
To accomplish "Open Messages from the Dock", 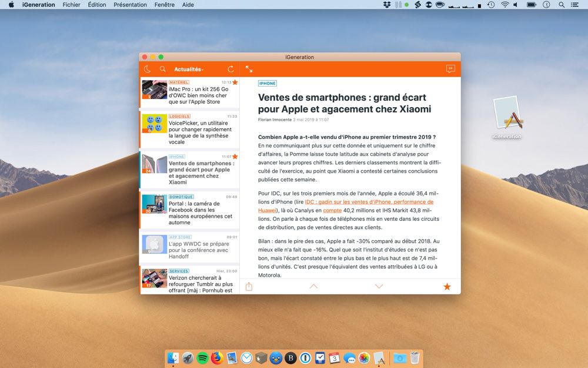I will 349,358.
